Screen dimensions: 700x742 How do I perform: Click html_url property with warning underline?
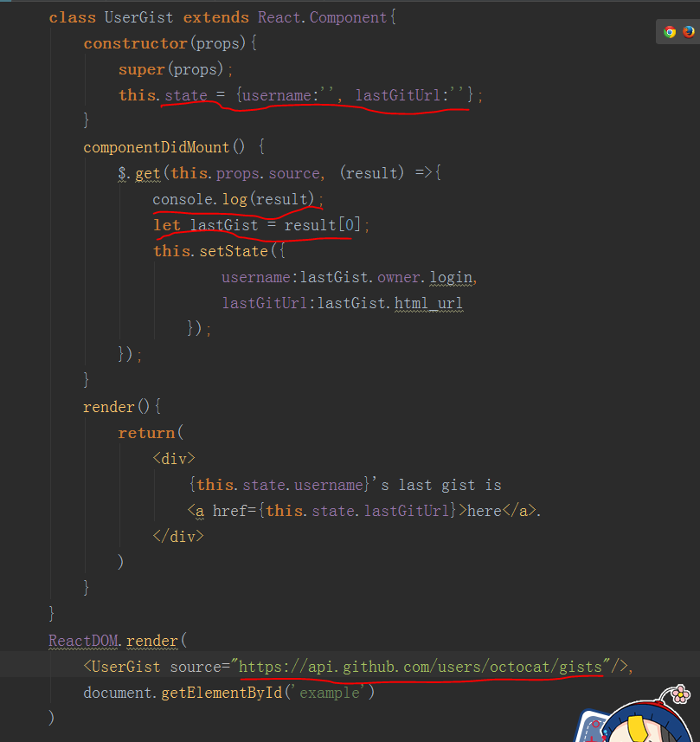tap(428, 303)
